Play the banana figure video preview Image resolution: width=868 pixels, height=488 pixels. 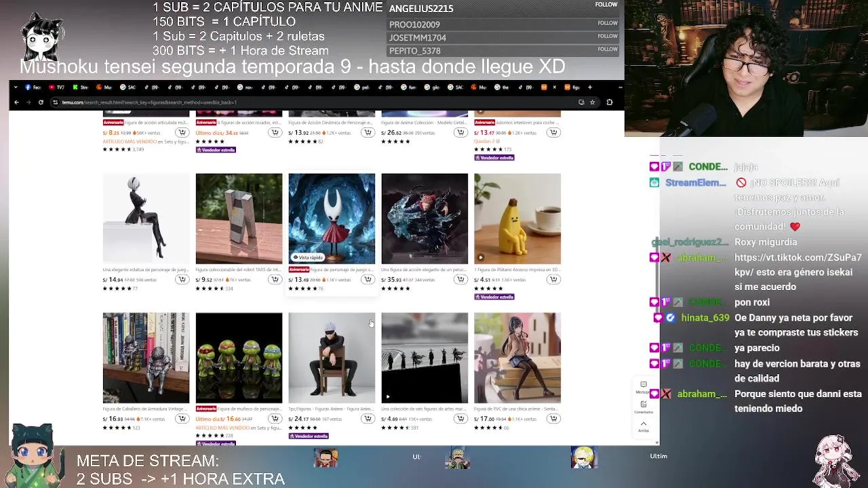tap(481, 257)
